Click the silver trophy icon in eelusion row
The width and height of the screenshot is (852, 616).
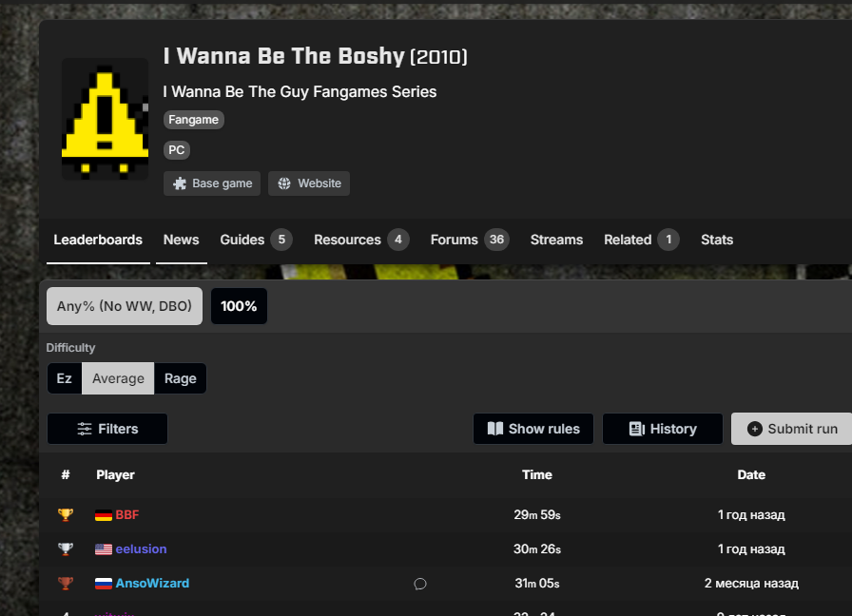(x=66, y=549)
